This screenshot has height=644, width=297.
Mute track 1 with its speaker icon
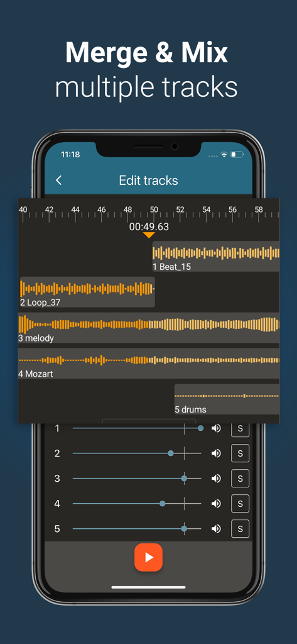(216, 428)
